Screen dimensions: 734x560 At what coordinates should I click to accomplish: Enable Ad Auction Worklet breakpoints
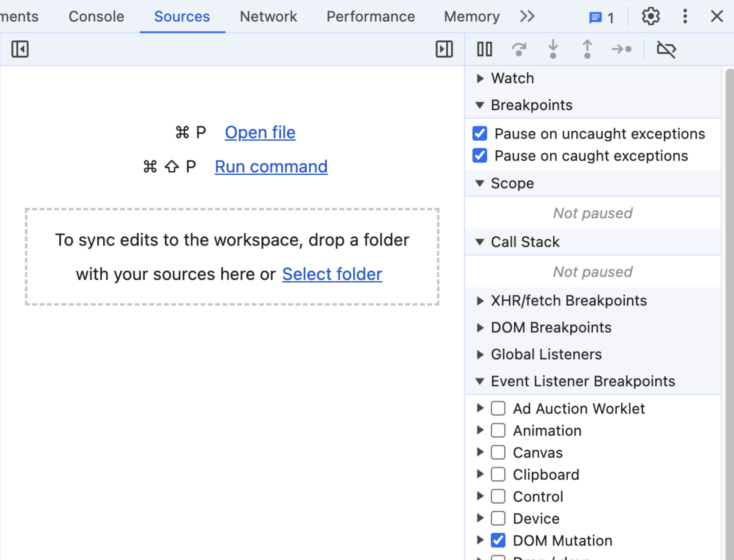(x=498, y=408)
